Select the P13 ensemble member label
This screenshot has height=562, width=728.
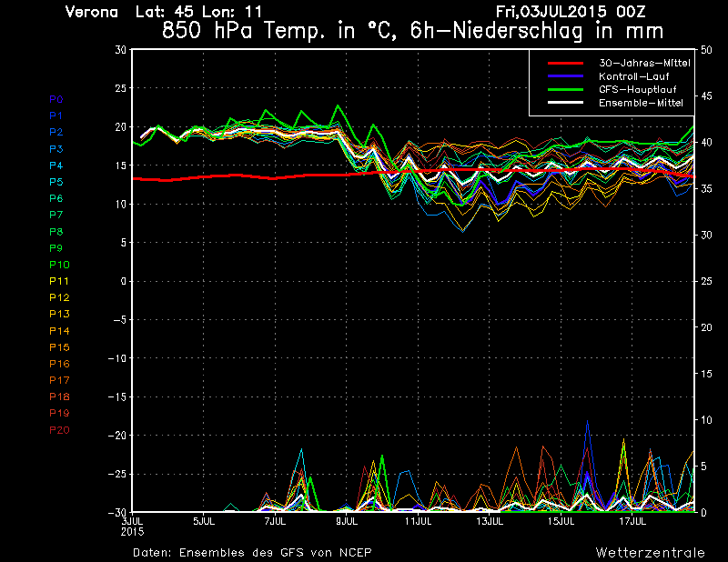click(59, 314)
